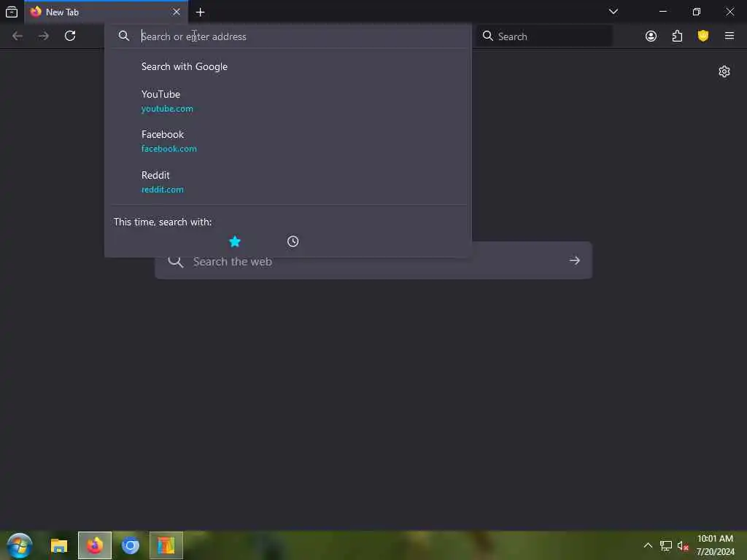The width and height of the screenshot is (747, 560).
Task: Open the colorful app in taskbar
Action: click(x=166, y=545)
